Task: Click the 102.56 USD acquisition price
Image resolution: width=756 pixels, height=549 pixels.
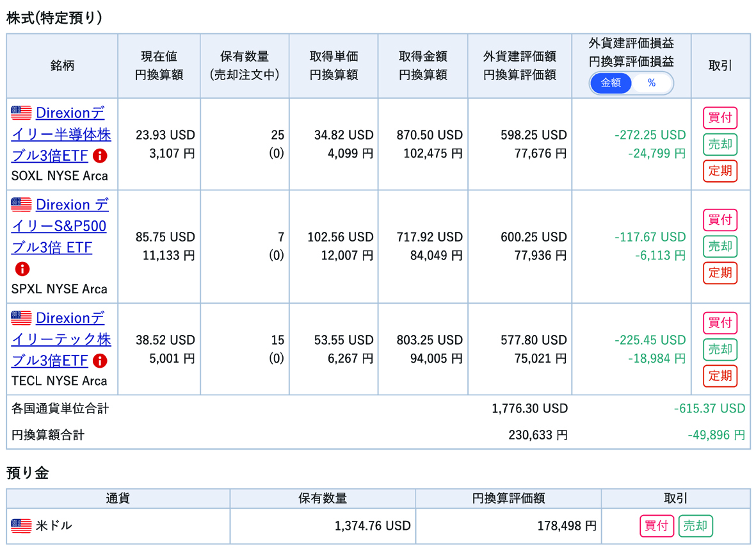Action: point(341,237)
